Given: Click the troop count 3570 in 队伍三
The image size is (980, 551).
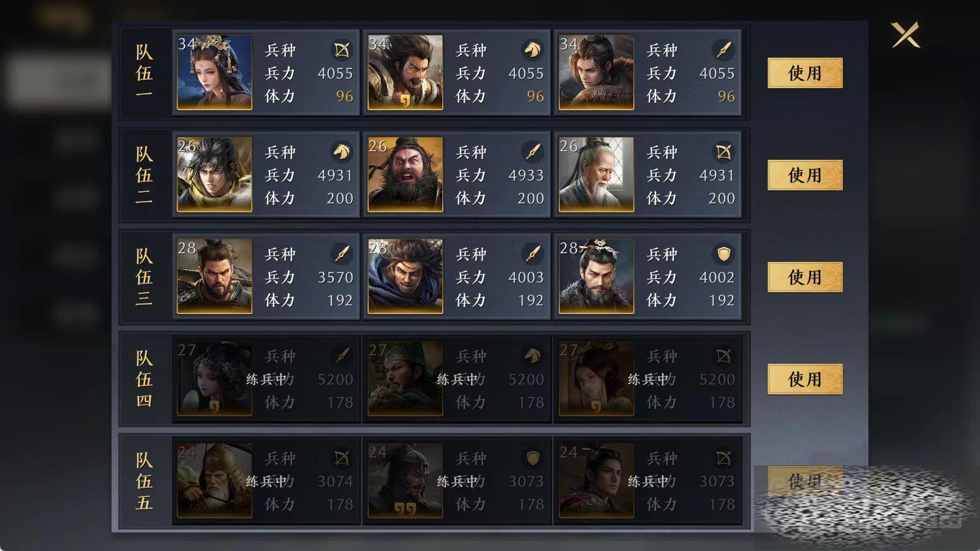Looking at the screenshot, I should coord(335,277).
